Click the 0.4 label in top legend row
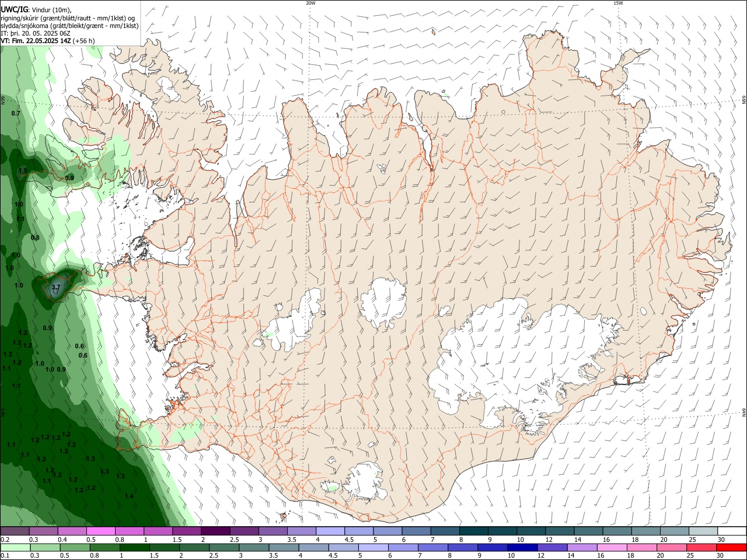Image resolution: width=747 pixels, height=560 pixels. (62, 540)
